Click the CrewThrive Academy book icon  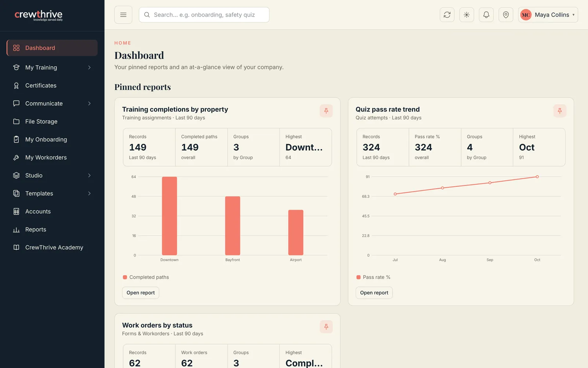pyautogui.click(x=16, y=247)
